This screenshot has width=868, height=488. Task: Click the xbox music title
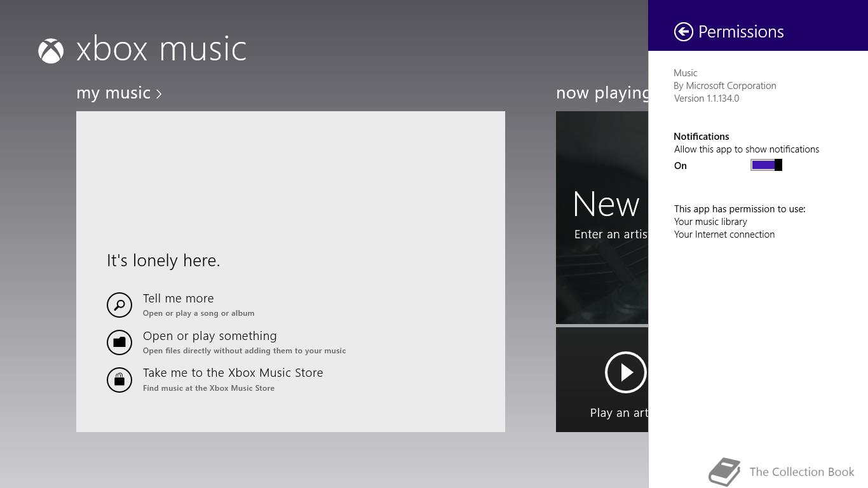click(161, 50)
